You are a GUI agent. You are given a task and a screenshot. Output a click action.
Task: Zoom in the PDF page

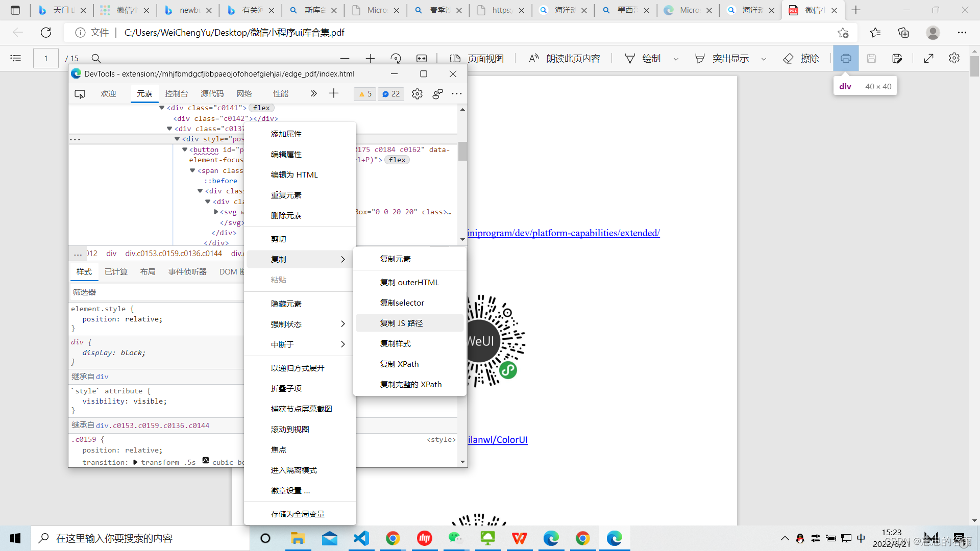[x=371, y=59]
